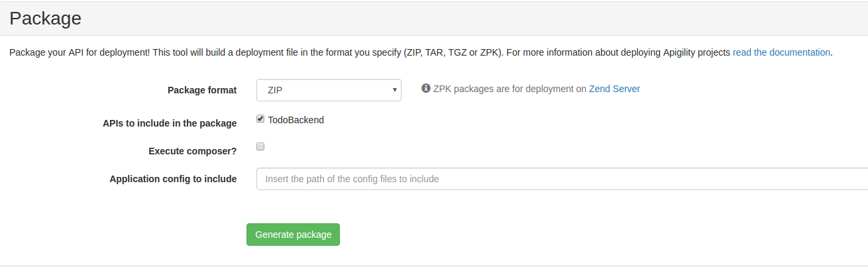Click the Application config to include label
Viewport: 868px width, 267px height.
(173, 179)
